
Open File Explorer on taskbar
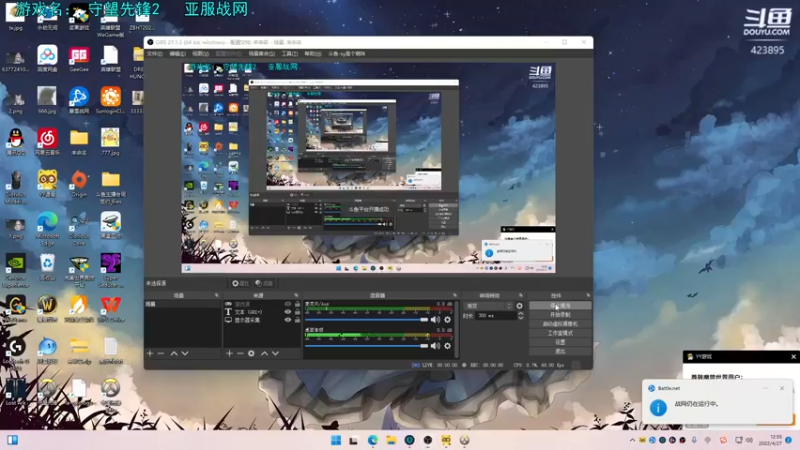click(x=391, y=440)
